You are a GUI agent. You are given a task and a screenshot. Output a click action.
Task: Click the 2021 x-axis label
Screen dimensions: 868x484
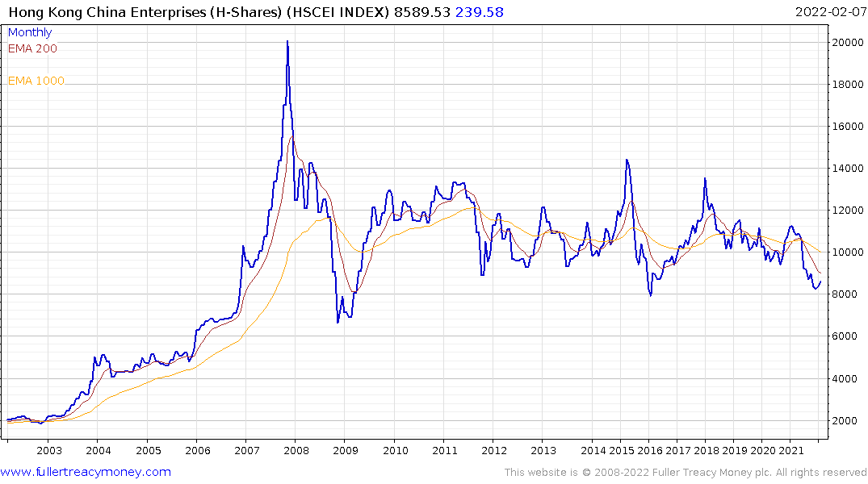791,451
